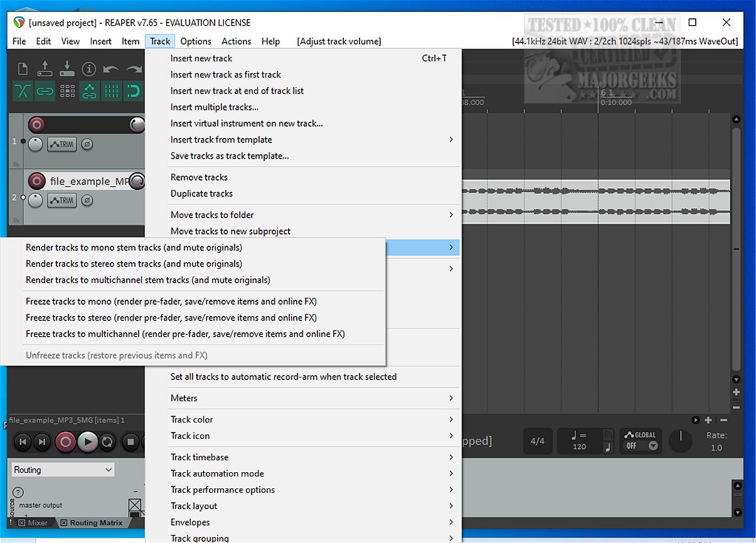Toggle phase invert on track 2
The width and height of the screenshot is (756, 543).
pyautogui.click(x=87, y=201)
